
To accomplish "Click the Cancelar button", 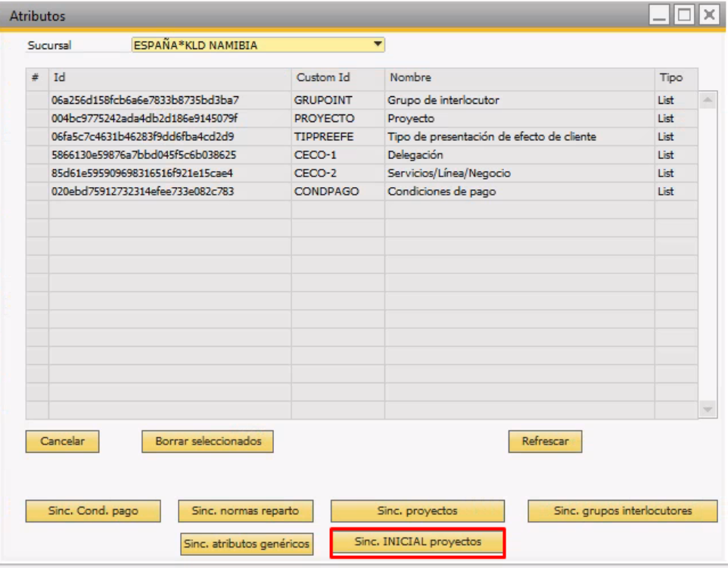I will coord(62,442).
